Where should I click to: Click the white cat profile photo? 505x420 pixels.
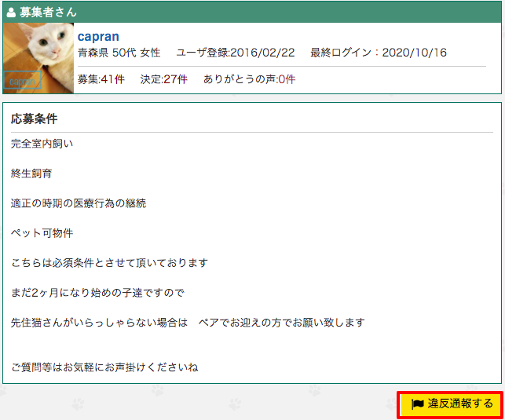click(x=38, y=58)
